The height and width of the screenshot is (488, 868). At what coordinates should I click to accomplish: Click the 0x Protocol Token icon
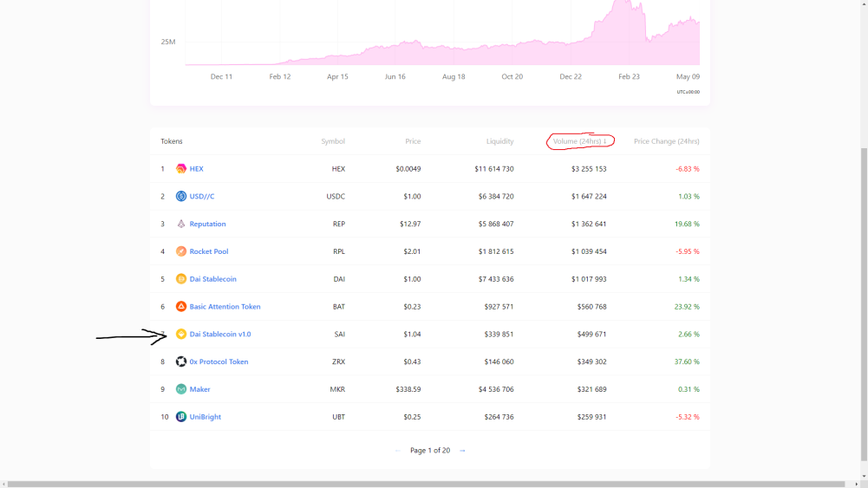pyautogui.click(x=181, y=361)
